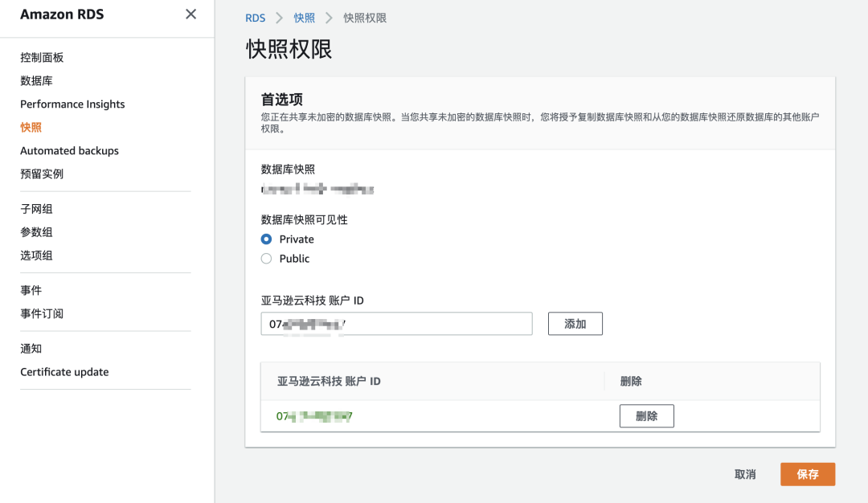Go to 事件 page
This screenshot has height=503, width=868.
click(31, 290)
